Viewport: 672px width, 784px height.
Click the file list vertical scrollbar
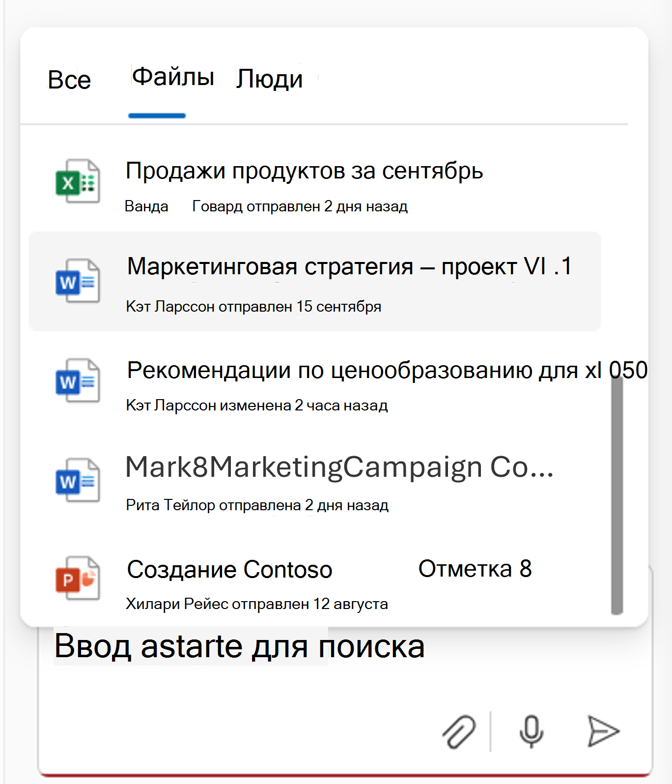tap(617, 495)
